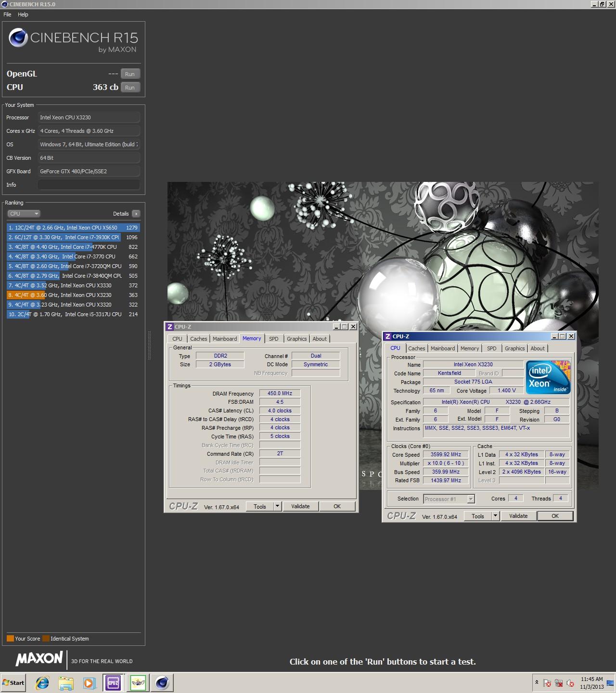
Task: Open Tools dropdown arrow in memory CPU-Z window
Action: (277, 506)
